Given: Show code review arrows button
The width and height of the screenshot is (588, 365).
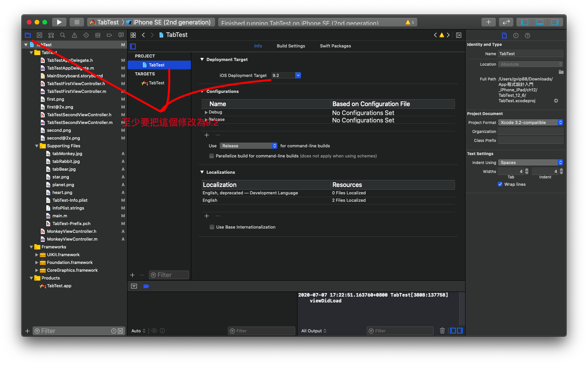Looking at the screenshot, I should pos(506,22).
